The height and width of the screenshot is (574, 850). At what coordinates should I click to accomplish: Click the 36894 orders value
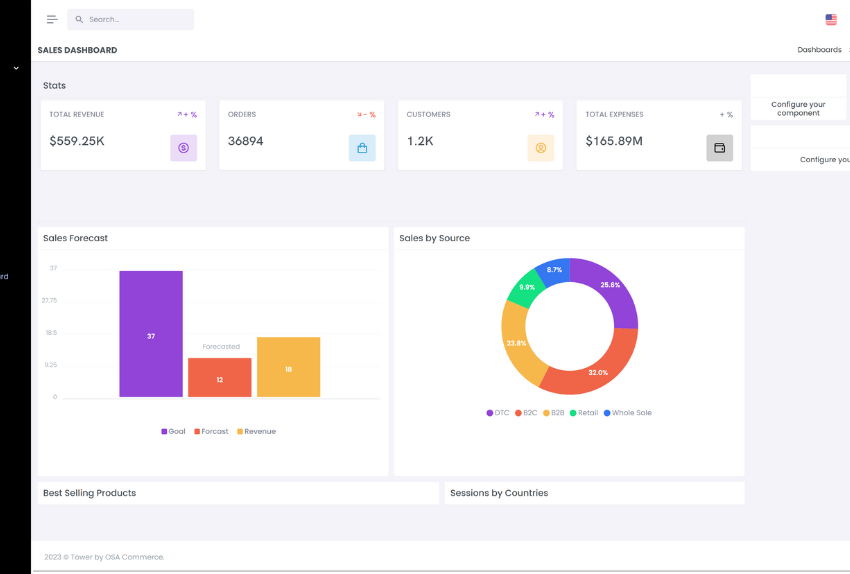click(246, 141)
